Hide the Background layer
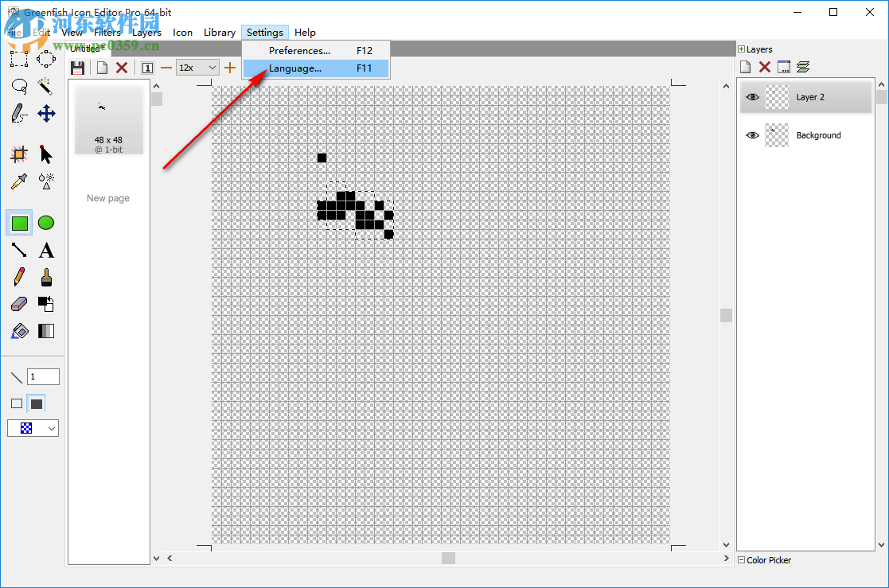This screenshot has height=588, width=889. (752, 135)
